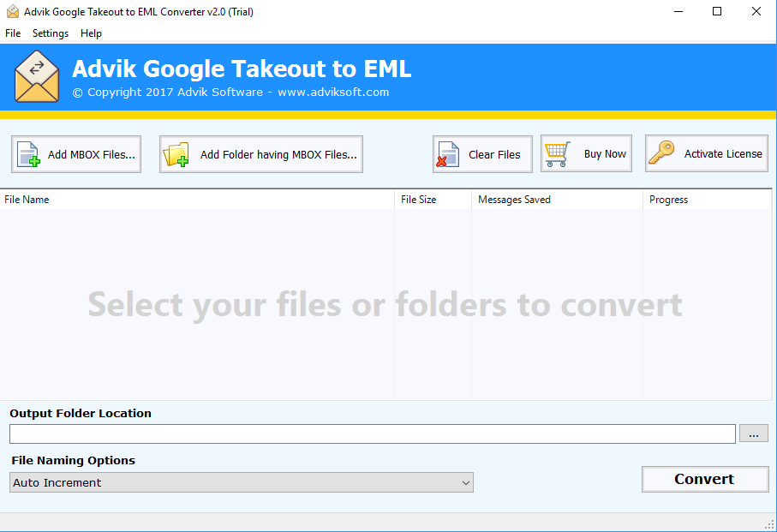
Task: Click the golden key Activate License icon
Action: click(x=661, y=153)
